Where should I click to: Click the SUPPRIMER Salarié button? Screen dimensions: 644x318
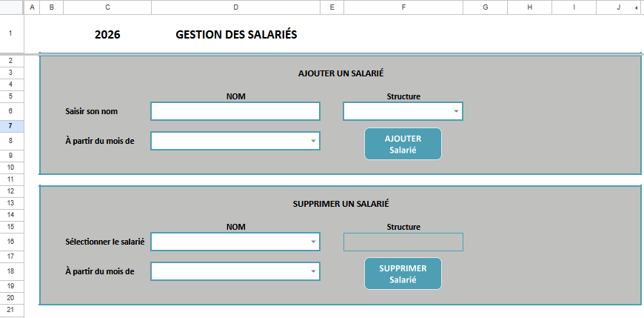point(403,274)
